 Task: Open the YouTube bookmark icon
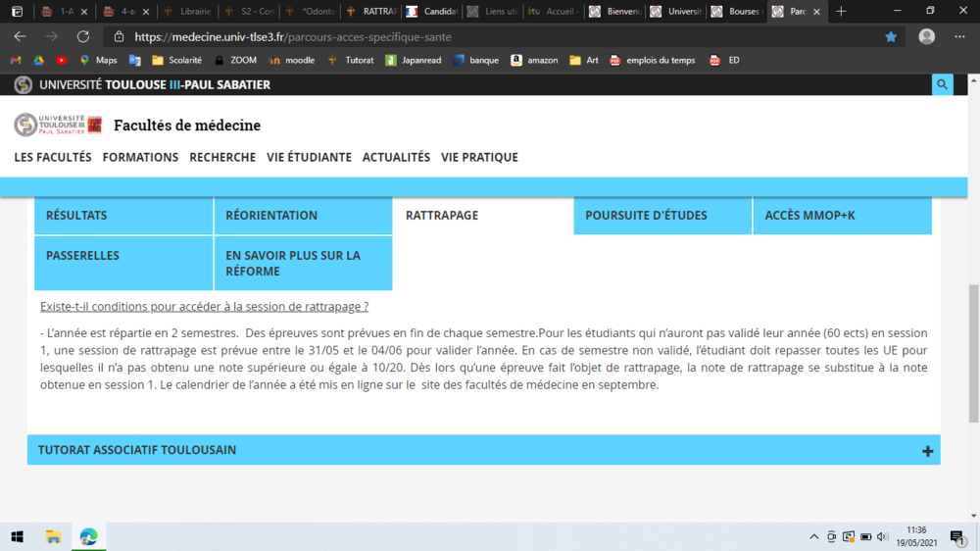tap(62, 61)
